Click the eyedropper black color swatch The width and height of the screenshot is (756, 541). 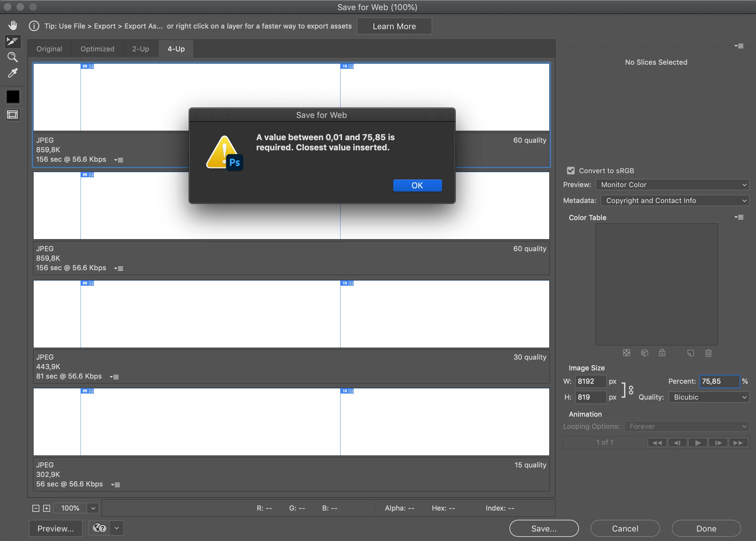click(x=13, y=97)
